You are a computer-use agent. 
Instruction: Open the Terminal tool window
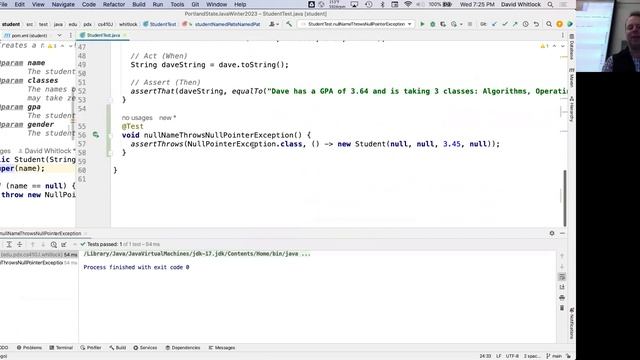(x=61, y=348)
